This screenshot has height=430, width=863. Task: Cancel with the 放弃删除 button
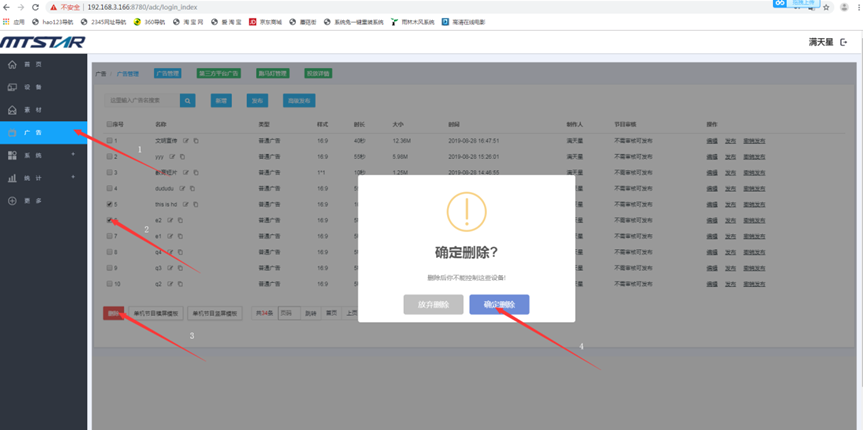433,305
